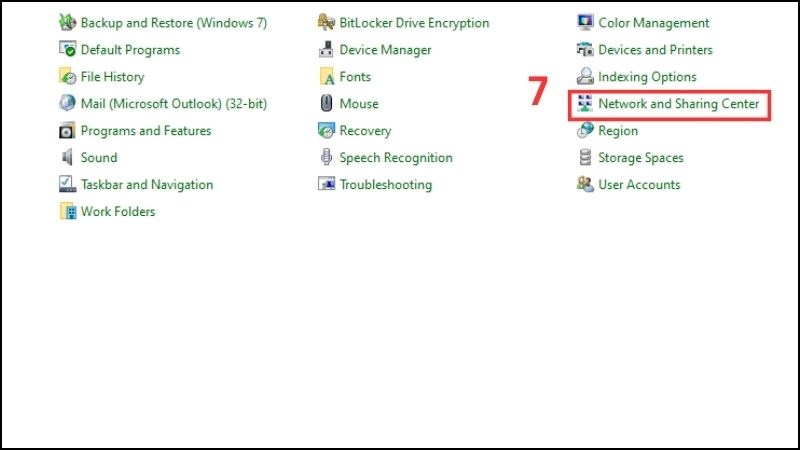The width and height of the screenshot is (800, 450).
Task: Open Default Programs link
Action: 130,50
